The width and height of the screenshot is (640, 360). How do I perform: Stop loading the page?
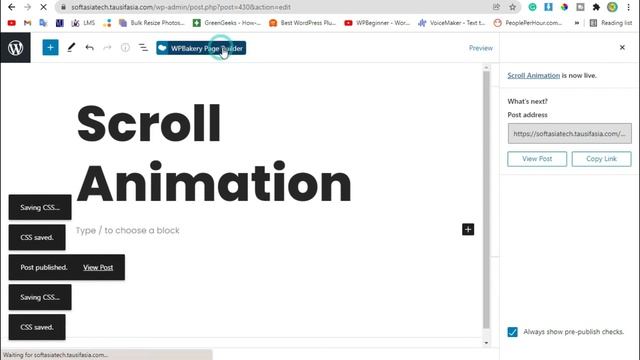(x=43, y=7)
